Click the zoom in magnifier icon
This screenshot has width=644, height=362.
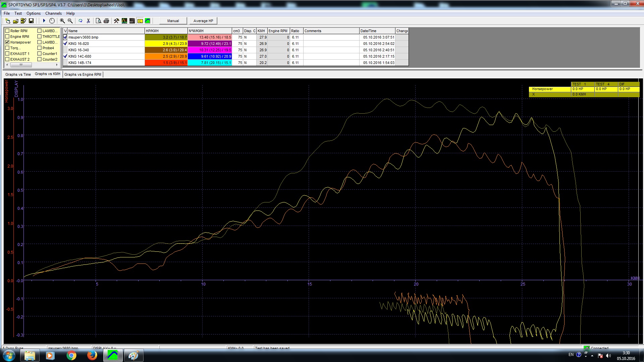[62, 21]
